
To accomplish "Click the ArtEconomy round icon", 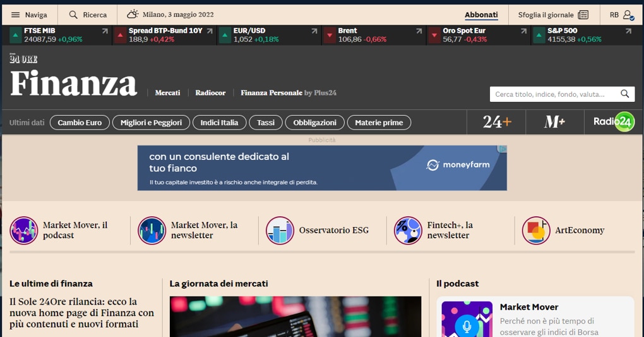I will [x=536, y=230].
